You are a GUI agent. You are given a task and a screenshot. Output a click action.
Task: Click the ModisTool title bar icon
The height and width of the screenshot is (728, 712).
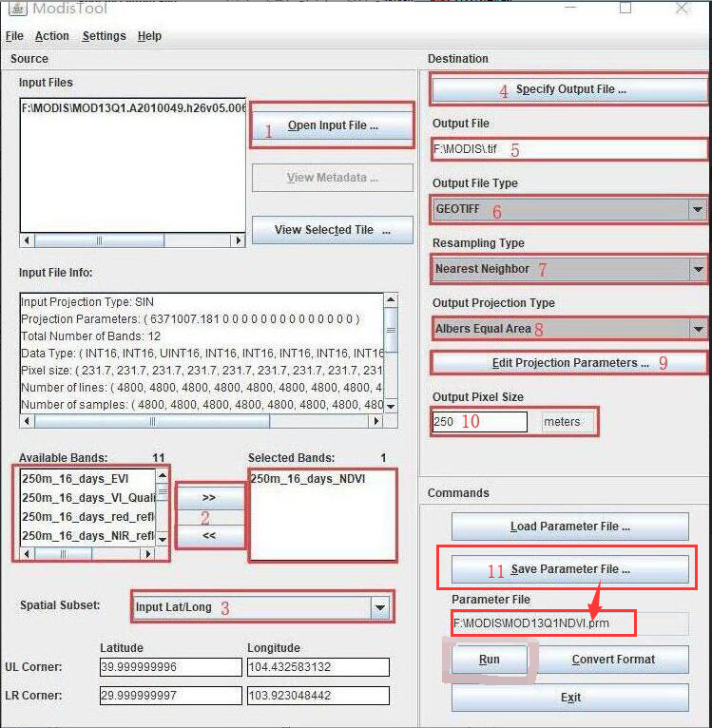coord(18,8)
